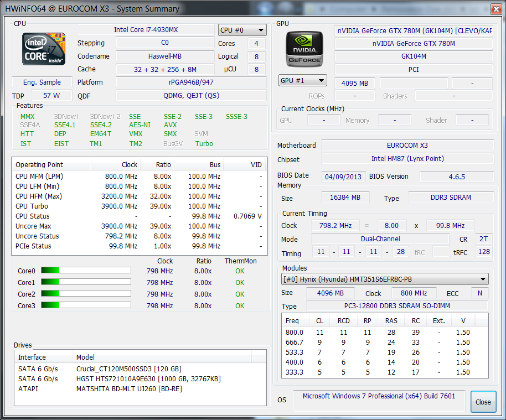Click the cache 32 + 32 + 256 + 8M field
The height and width of the screenshot is (420, 506).
[x=165, y=69]
